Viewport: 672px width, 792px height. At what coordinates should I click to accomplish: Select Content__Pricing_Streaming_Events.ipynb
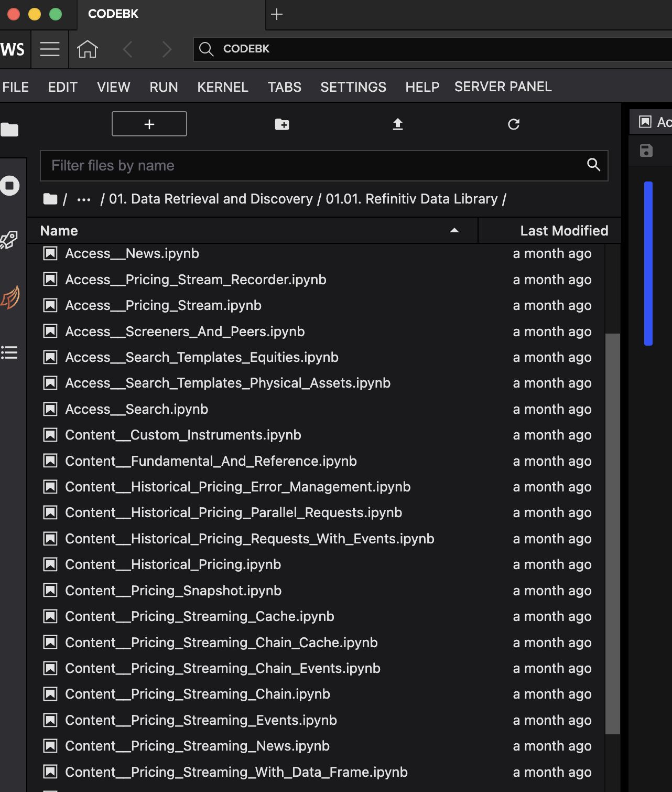pyautogui.click(x=323, y=720)
